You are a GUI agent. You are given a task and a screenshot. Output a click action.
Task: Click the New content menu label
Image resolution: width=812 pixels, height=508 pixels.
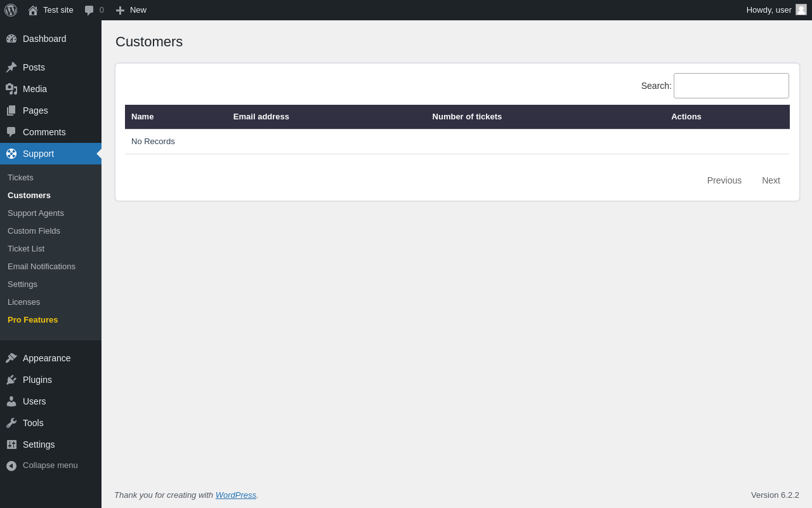(138, 10)
